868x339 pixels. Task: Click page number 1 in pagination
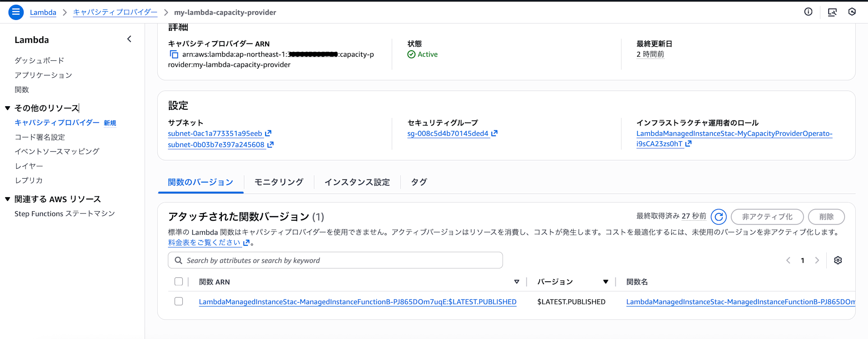pyautogui.click(x=802, y=260)
